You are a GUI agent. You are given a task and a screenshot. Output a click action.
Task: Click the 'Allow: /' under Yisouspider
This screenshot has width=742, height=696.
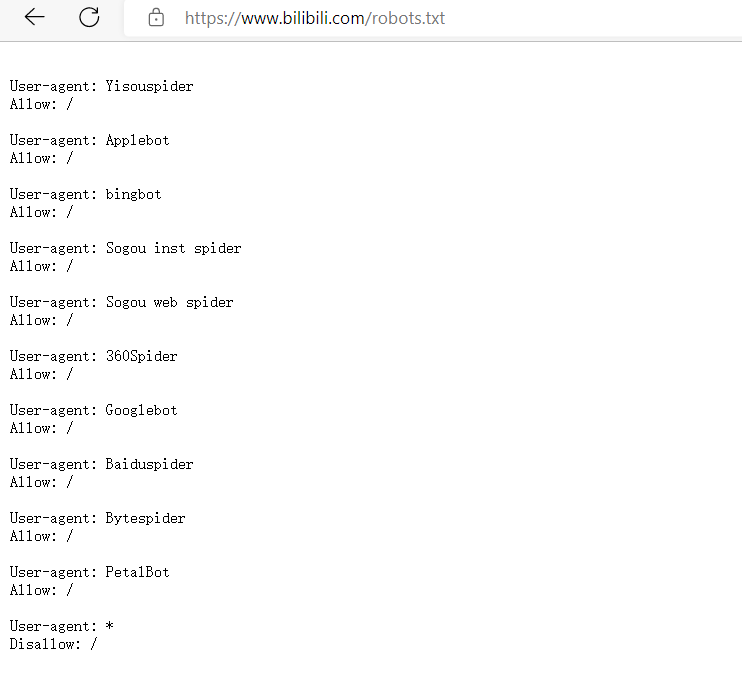click(x=42, y=104)
